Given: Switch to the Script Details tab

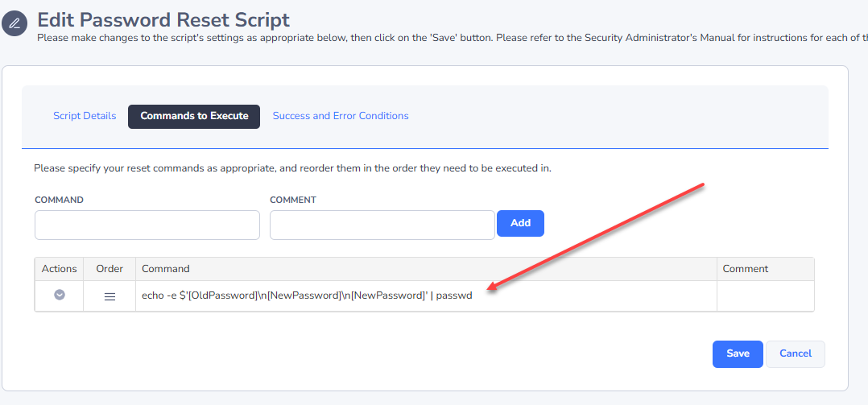Looking at the screenshot, I should point(85,116).
